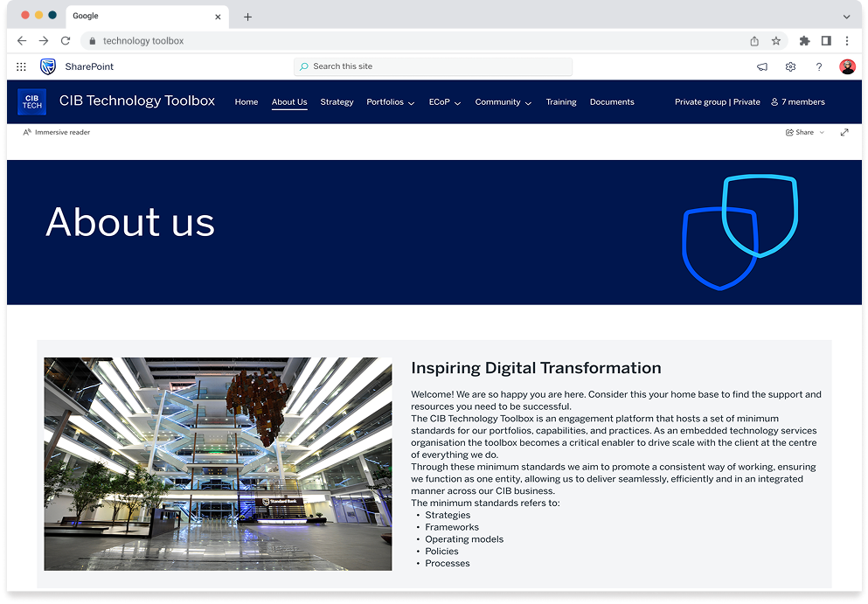The width and height of the screenshot is (868, 604).
Task: Toggle the browser side panel
Action: pyautogui.click(x=826, y=41)
